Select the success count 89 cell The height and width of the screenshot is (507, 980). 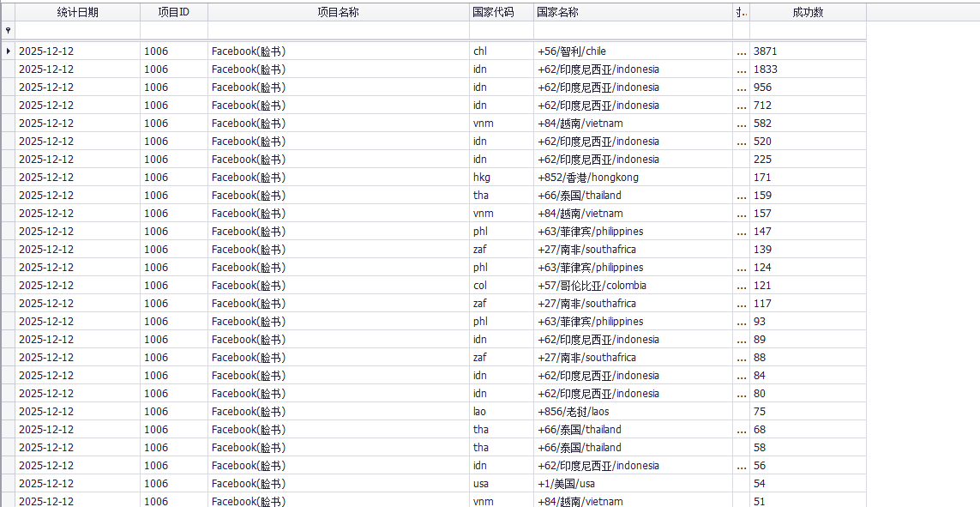809,340
